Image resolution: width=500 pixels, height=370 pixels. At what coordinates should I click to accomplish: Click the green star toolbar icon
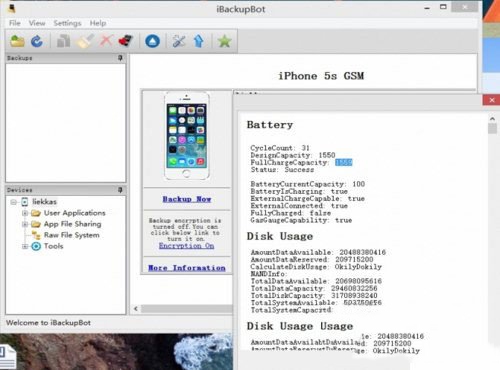pyautogui.click(x=224, y=41)
